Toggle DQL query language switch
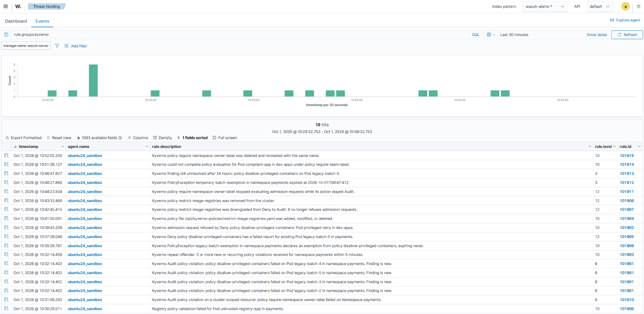This screenshot has width=644, height=314. [476, 35]
